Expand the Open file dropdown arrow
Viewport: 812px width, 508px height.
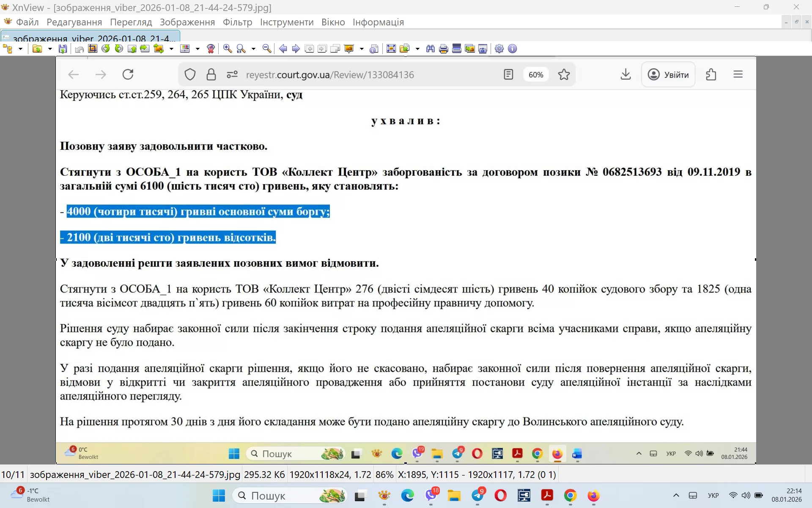pyautogui.click(x=49, y=49)
